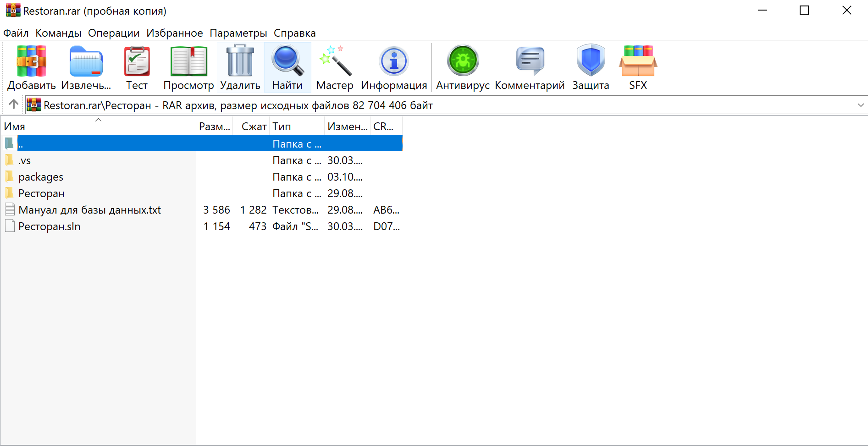868x446 pixels.
Task: Open the packages folder
Action: point(41,176)
